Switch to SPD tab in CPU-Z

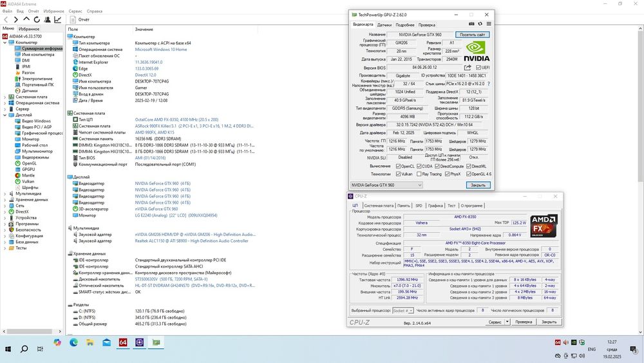pyautogui.click(x=419, y=206)
